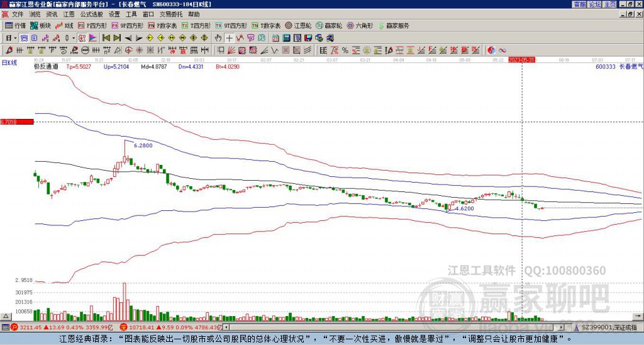Click the horizontal scrollbar left arrow
The height and width of the screenshot is (345, 644).
(x=226, y=327)
